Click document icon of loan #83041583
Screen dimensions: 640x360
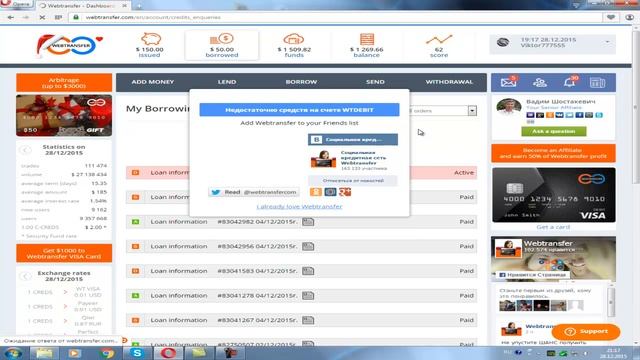tap(308, 271)
